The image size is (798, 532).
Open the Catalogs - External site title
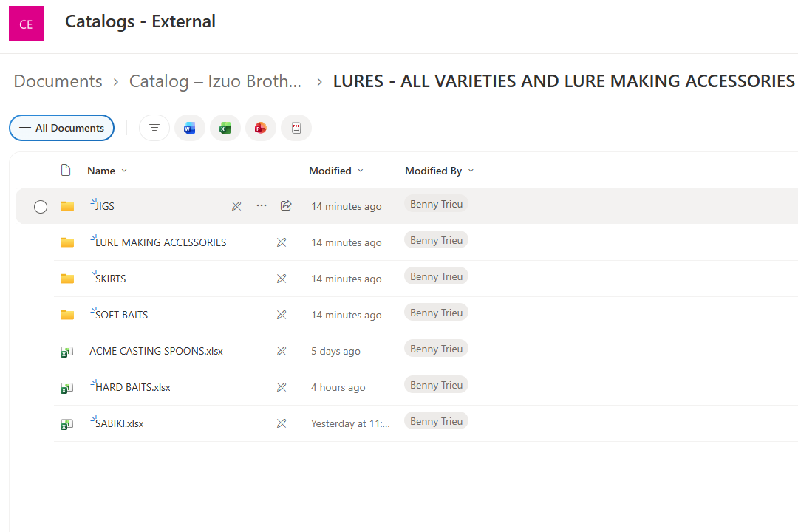click(140, 21)
